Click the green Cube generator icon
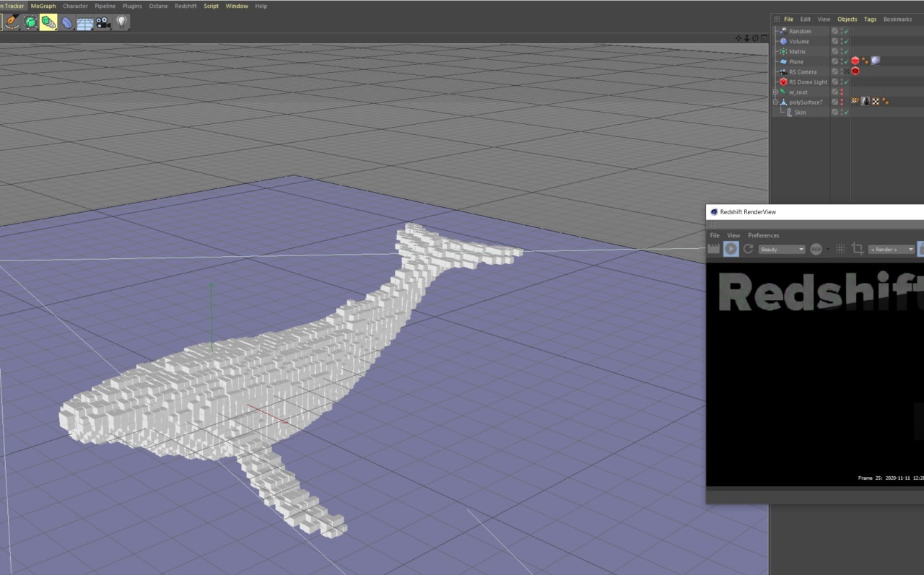 click(30, 22)
